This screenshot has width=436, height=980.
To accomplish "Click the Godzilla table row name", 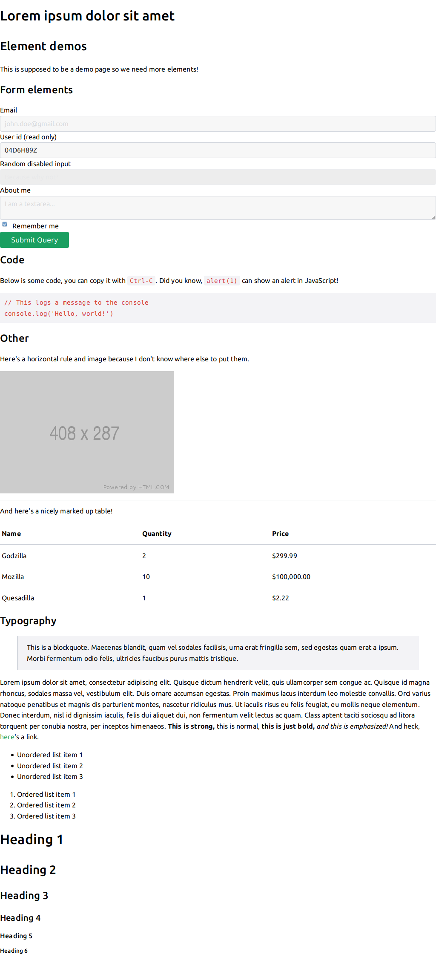I will click(14, 556).
